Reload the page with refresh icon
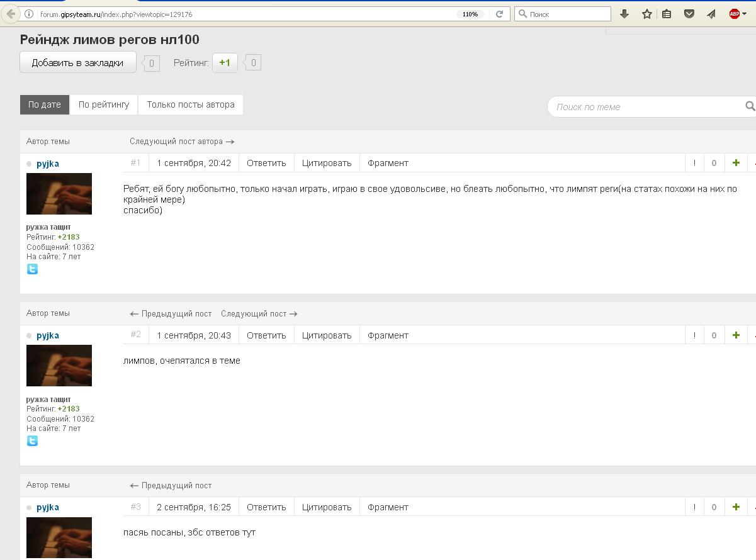756x560 pixels. click(499, 14)
